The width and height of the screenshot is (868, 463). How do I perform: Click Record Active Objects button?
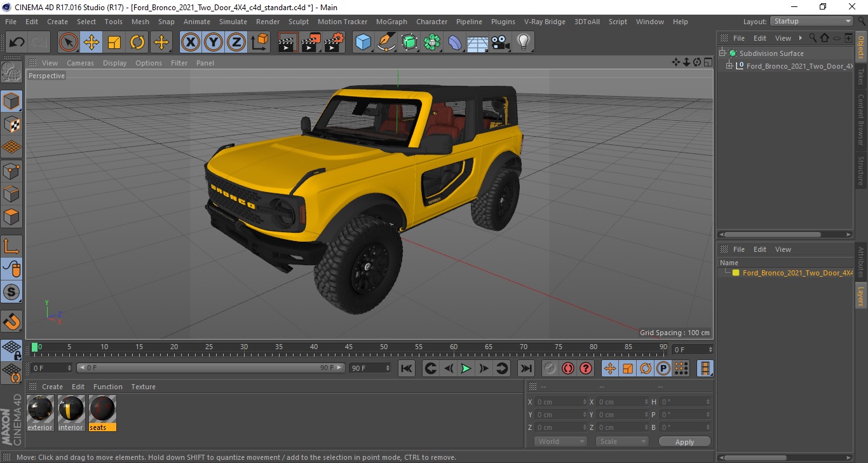[550, 368]
